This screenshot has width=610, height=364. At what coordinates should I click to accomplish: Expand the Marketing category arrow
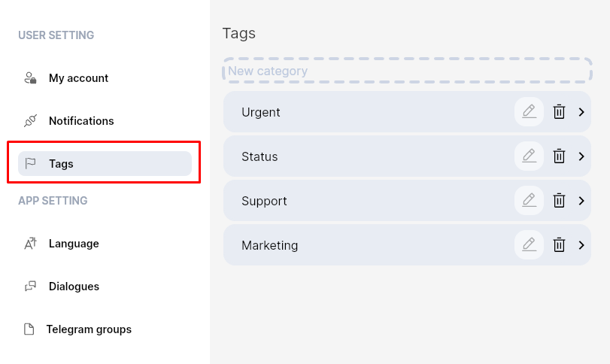tap(581, 245)
